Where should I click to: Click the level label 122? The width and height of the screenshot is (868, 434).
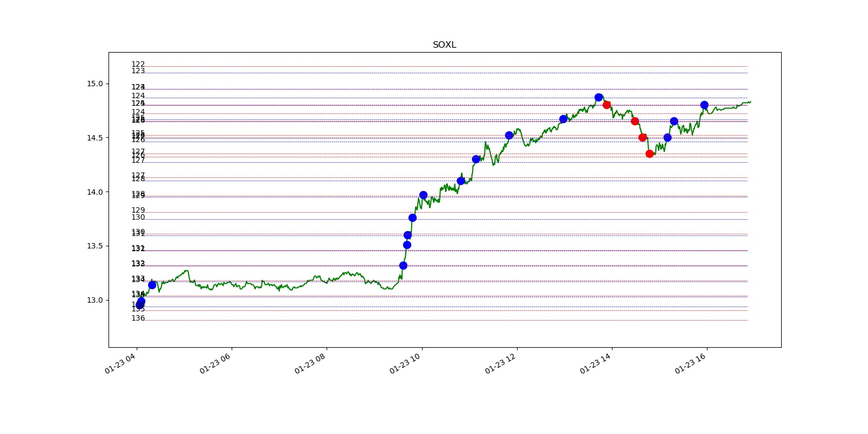pyautogui.click(x=138, y=64)
